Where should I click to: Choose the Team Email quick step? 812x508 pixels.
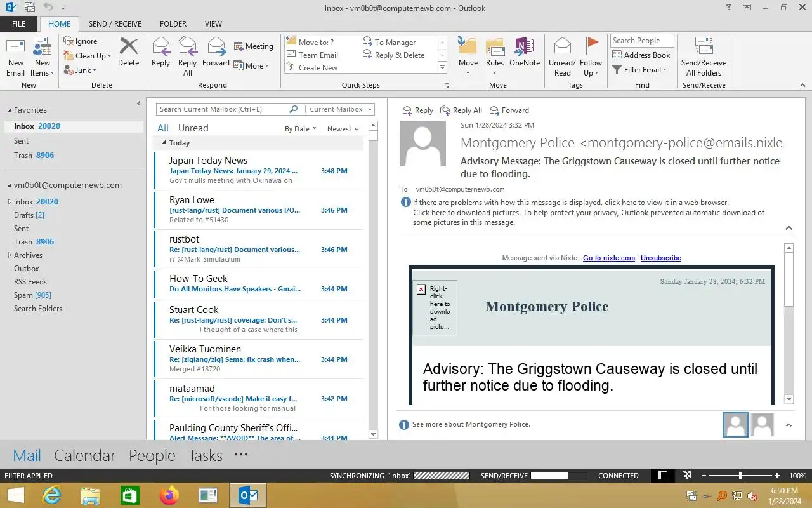(x=312, y=55)
